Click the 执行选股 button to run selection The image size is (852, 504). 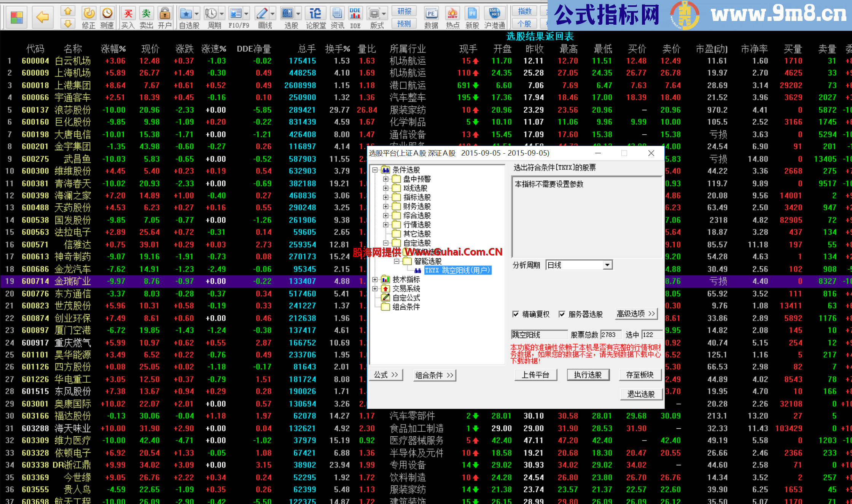(x=588, y=375)
